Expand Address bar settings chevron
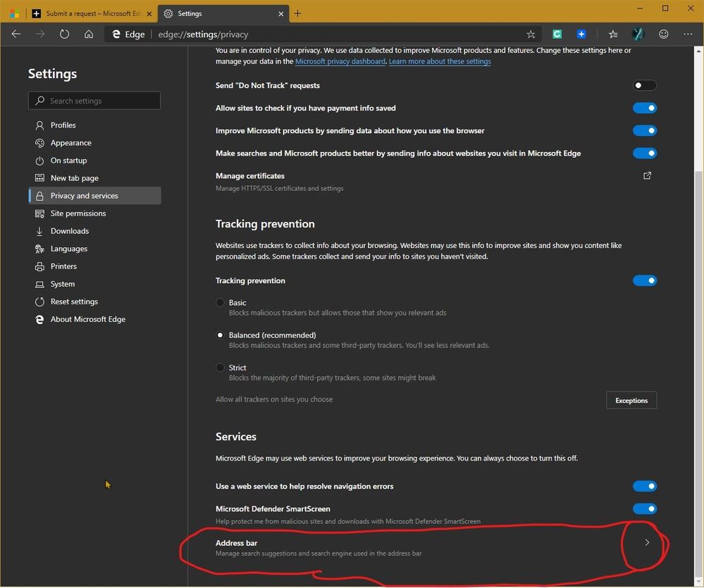Image resolution: width=704 pixels, height=588 pixels. tap(647, 543)
